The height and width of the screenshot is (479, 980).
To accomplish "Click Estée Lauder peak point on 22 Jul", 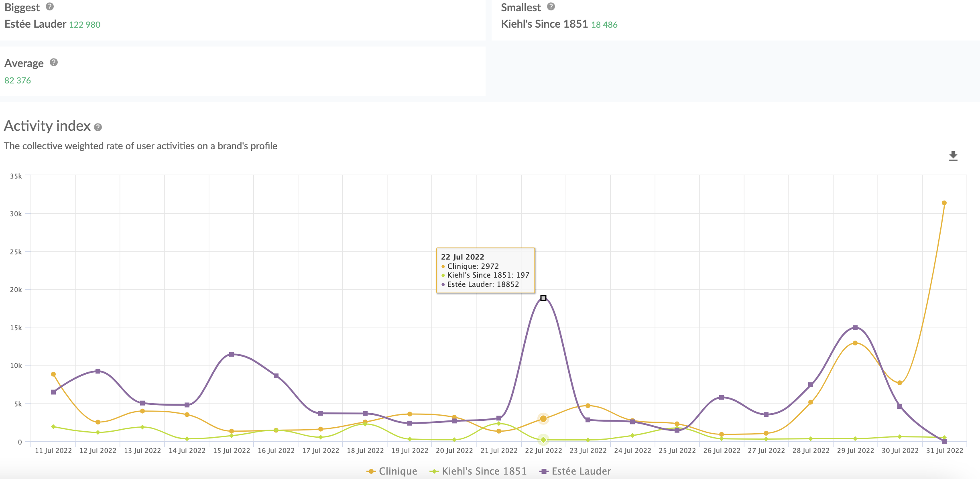I will pyautogui.click(x=543, y=298).
